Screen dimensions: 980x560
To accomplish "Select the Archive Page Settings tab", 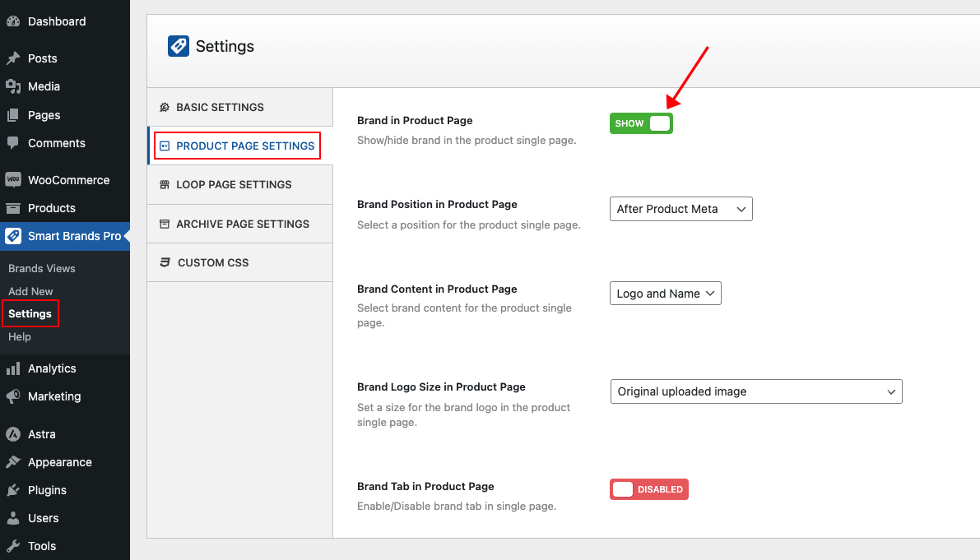I will [x=242, y=224].
